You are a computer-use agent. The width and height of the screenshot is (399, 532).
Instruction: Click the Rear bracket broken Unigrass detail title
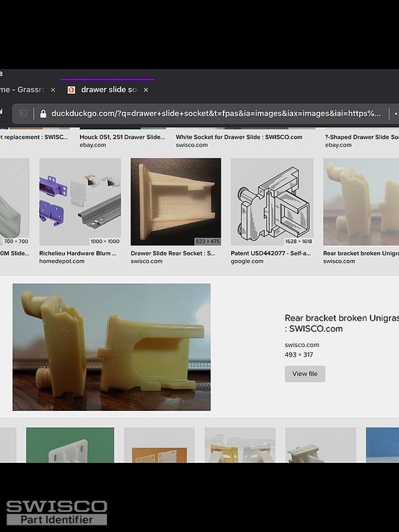click(342, 323)
